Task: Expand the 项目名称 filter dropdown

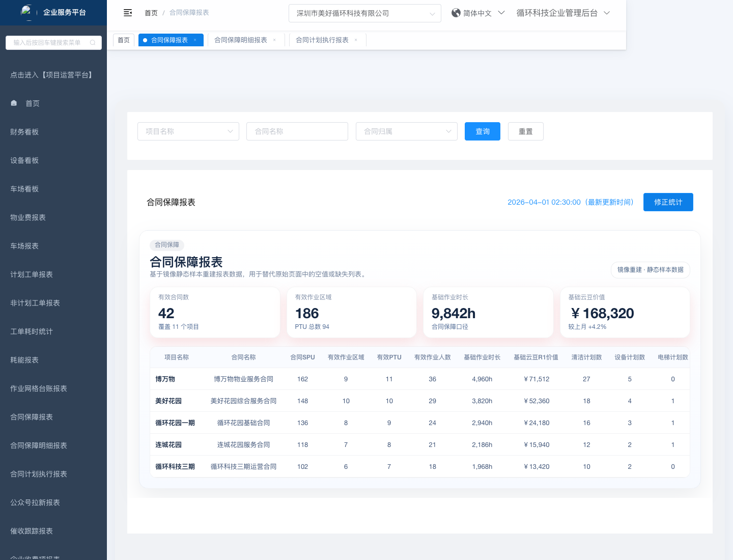Action: (x=188, y=131)
